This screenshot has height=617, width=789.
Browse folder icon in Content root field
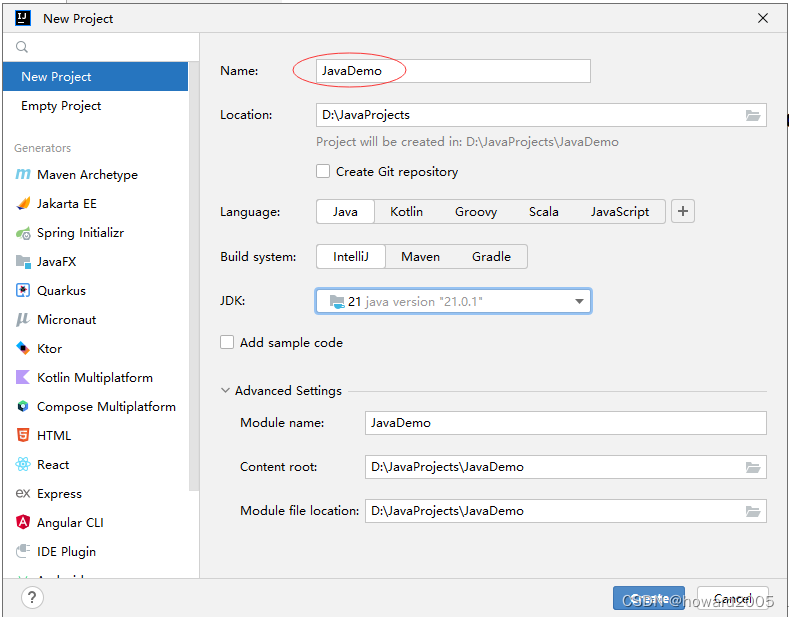[753, 468]
